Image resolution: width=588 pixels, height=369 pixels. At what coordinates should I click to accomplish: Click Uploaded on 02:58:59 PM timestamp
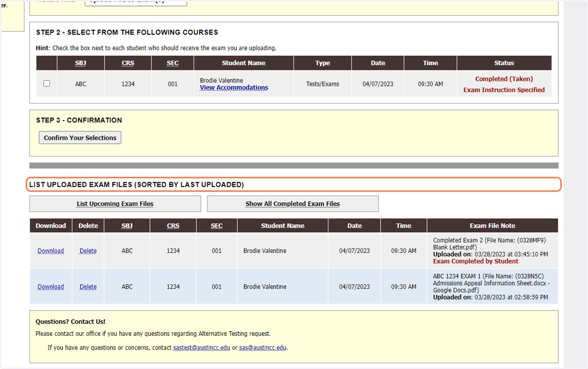(x=490, y=297)
